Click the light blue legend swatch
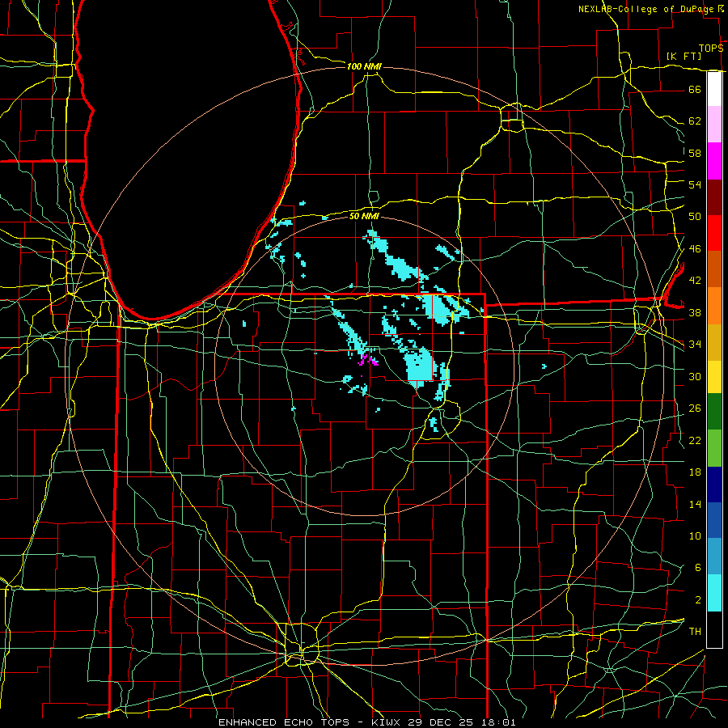 coord(714,557)
